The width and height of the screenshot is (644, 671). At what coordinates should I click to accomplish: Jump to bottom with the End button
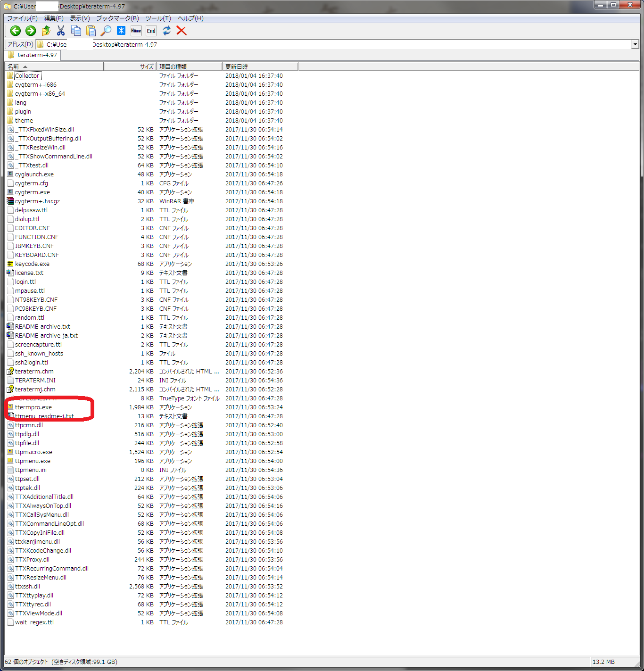[x=151, y=31]
